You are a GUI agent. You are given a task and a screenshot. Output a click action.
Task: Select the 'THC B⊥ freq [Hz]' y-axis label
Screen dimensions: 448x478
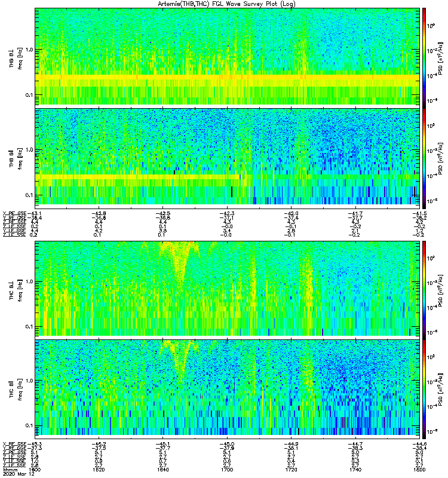[16, 290]
